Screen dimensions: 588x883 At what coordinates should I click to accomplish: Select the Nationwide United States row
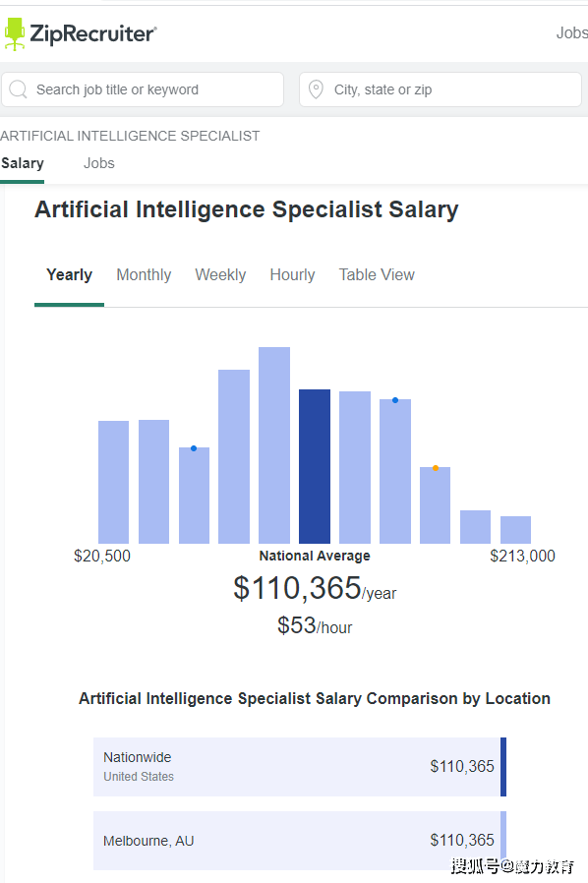pos(300,766)
